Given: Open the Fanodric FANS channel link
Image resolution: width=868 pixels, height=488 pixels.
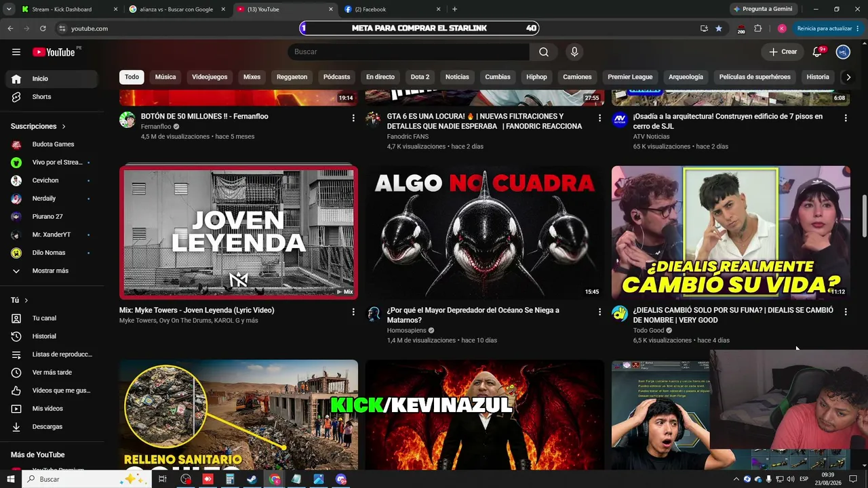Looking at the screenshot, I should pos(408,137).
